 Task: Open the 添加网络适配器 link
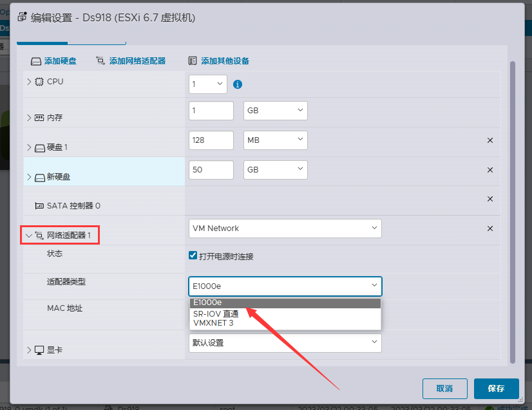pos(137,61)
